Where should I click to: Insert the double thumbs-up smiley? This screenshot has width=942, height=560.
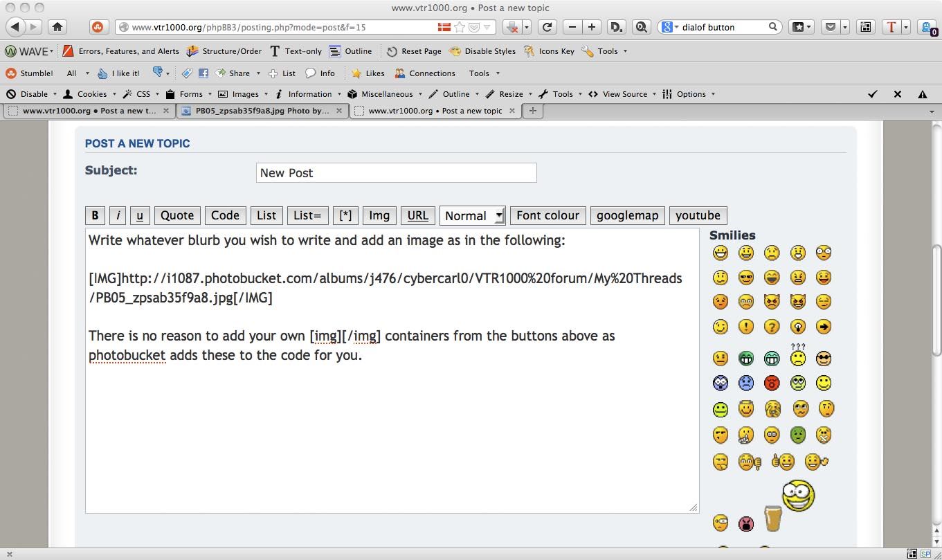tap(783, 461)
